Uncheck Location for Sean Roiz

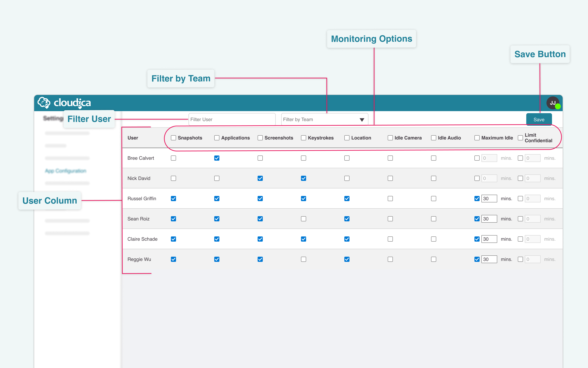click(x=347, y=219)
